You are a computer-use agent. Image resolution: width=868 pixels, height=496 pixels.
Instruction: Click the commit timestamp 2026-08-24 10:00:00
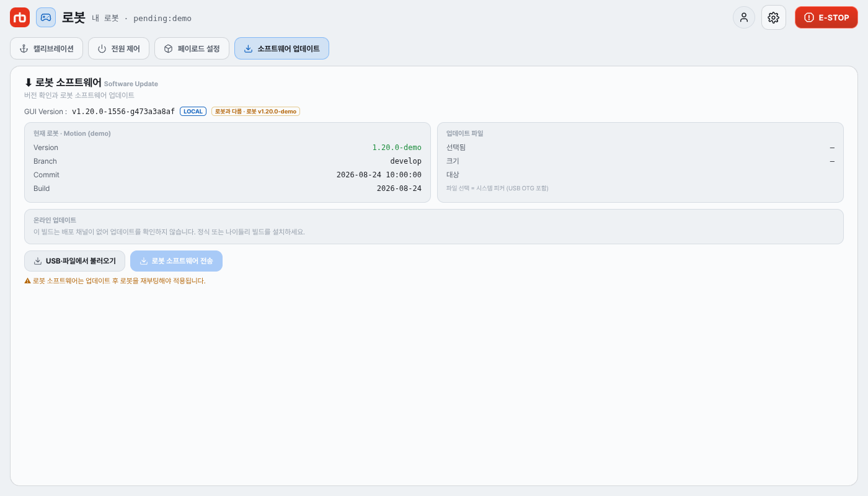click(379, 175)
